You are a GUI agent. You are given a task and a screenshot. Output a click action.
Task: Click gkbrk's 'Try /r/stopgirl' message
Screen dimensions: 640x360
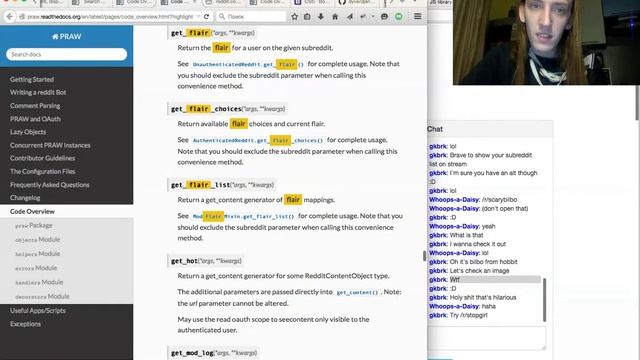(458, 315)
